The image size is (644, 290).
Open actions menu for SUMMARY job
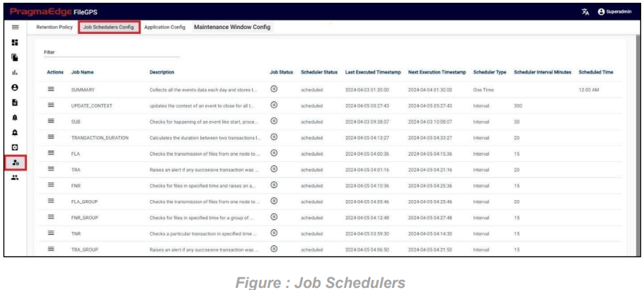point(52,88)
